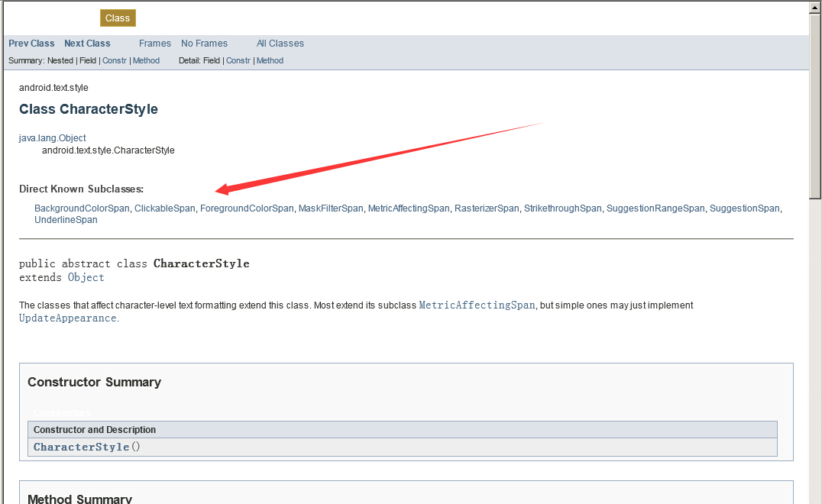Click the Constructor Summary heading
Viewport: 822px width, 504px height.
(95, 382)
